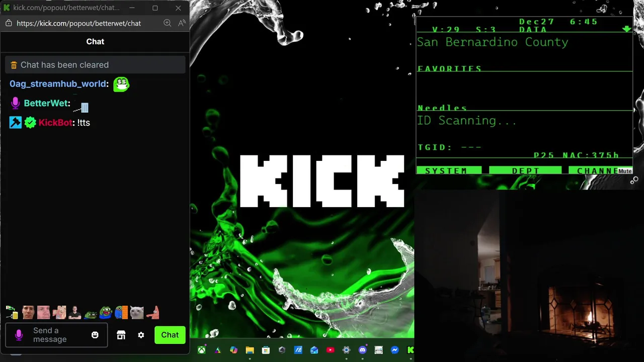
Task: Open the colorful triangle app in taskbar
Action: pyautogui.click(x=217, y=350)
